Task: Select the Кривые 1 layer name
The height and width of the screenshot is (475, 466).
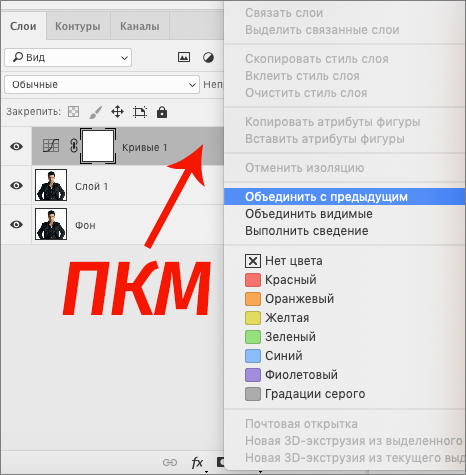Action: 144,147
